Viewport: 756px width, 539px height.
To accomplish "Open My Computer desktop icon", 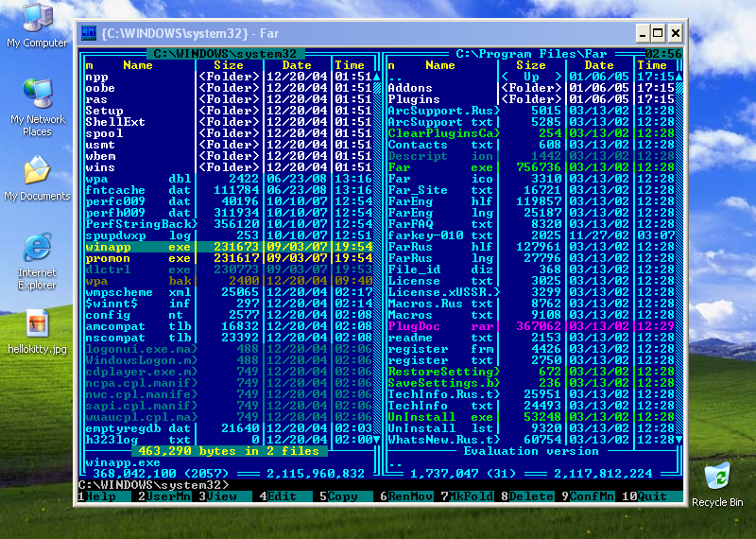I will (x=37, y=26).
